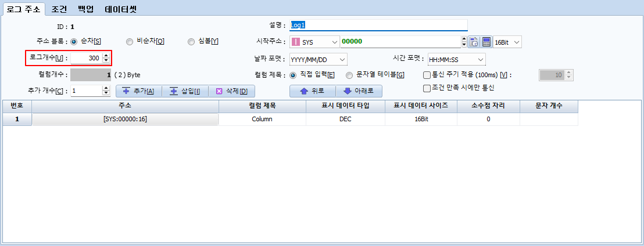The image size is (644, 246).
Task: Click the [SYS:00000:16] address cell
Action: tap(126, 120)
